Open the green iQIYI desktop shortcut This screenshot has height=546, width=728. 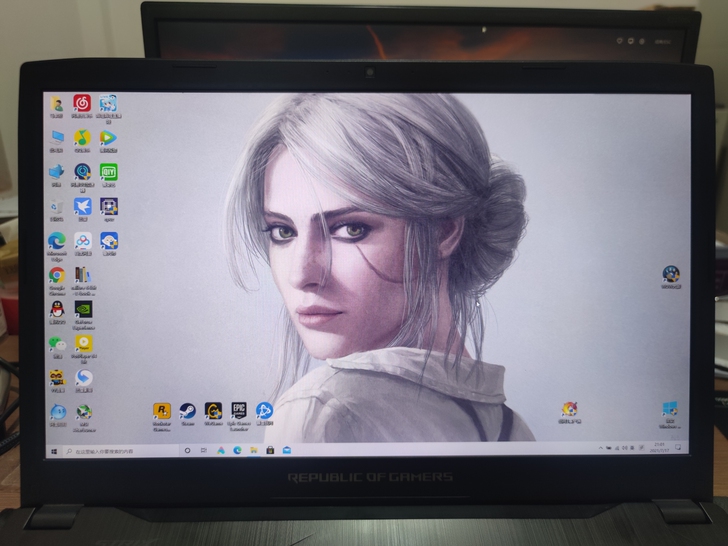coord(109,172)
